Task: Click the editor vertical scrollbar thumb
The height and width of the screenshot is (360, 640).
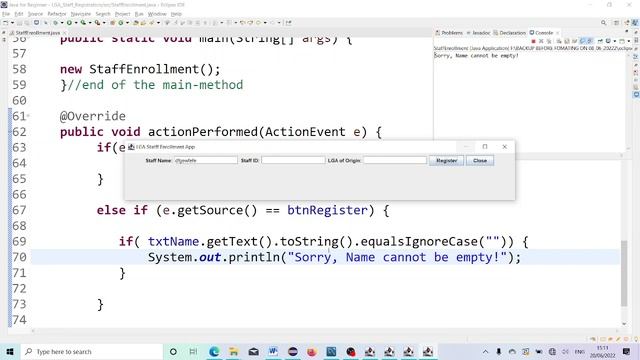Action: (x=624, y=273)
